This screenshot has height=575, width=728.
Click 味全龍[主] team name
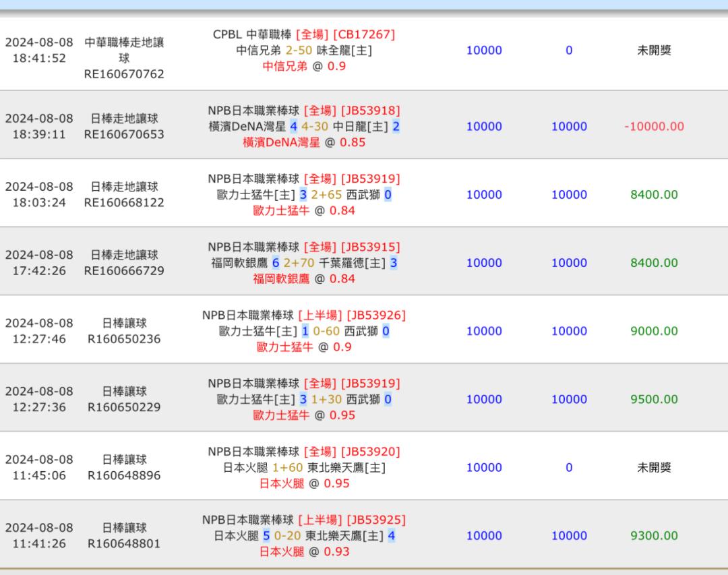point(344,51)
